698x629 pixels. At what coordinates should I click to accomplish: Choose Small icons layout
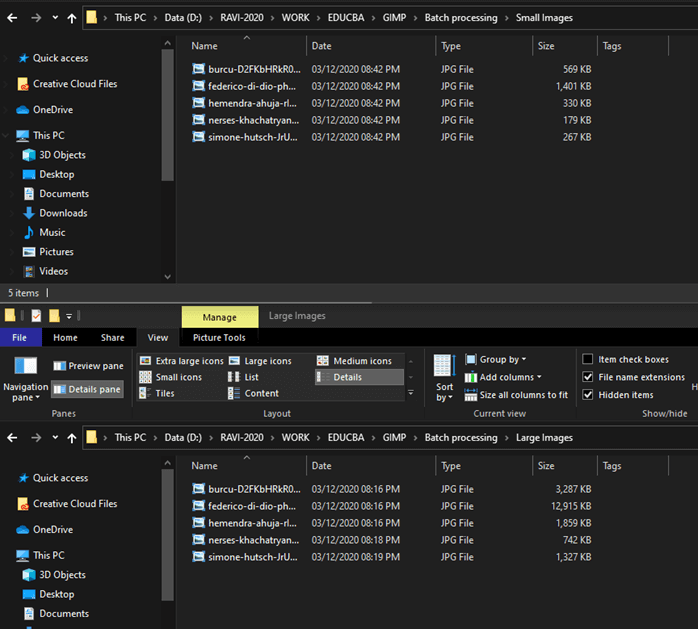(170, 377)
